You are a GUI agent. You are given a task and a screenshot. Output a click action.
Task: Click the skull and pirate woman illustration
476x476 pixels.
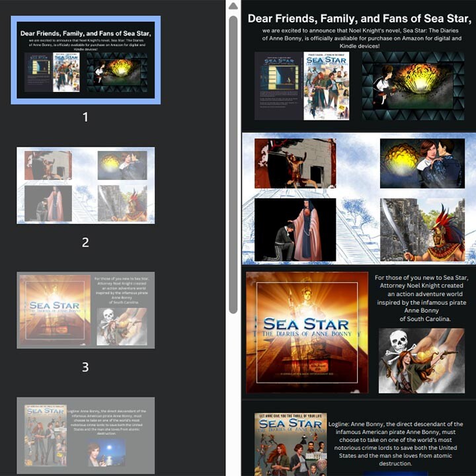pos(421,361)
